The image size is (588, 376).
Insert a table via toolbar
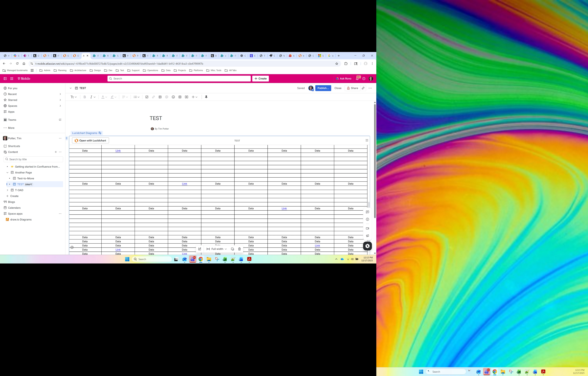coord(180,97)
